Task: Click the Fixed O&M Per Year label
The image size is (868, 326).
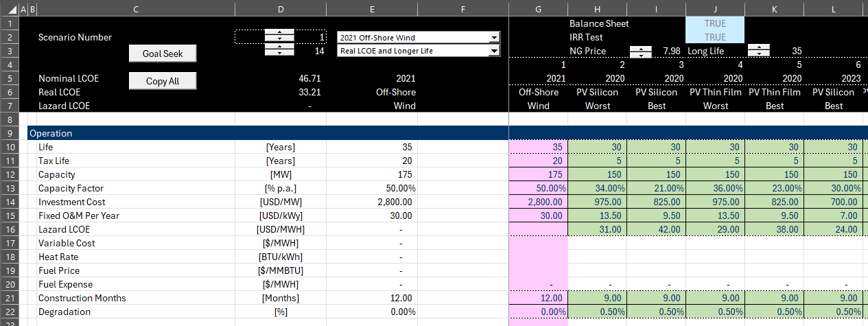Action: [79, 216]
